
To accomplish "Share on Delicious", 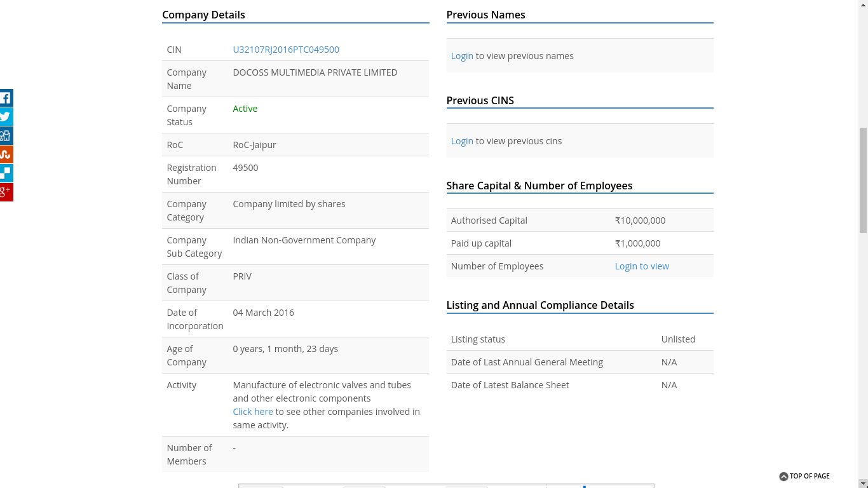I will [x=6, y=173].
